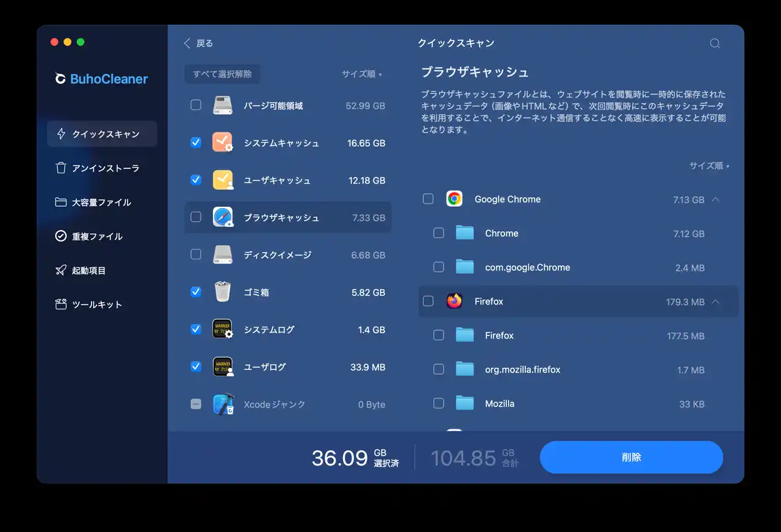Collapse the Google Chrome group chevron

click(716, 199)
